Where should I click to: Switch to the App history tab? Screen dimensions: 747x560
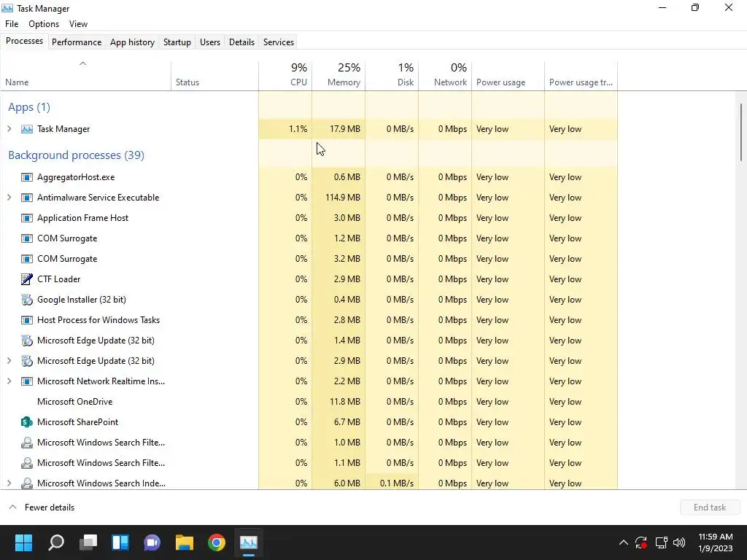point(133,42)
